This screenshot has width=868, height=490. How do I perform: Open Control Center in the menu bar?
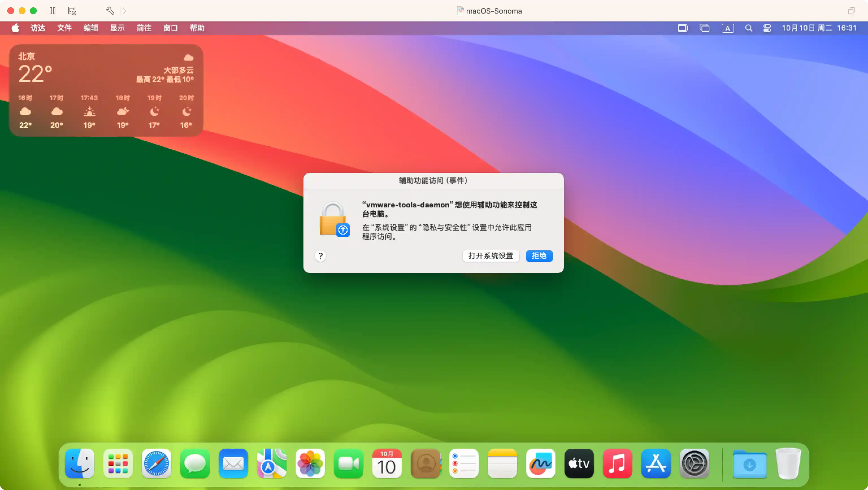pyautogui.click(x=767, y=28)
